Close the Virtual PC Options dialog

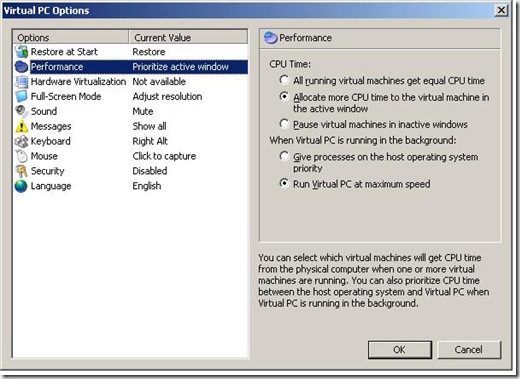[501, 11]
